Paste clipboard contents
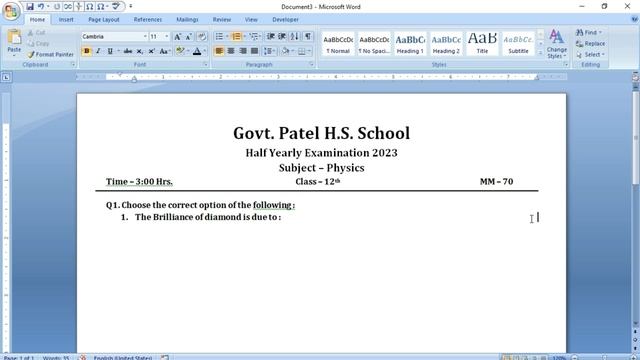Screen dimensions: 640x360 pyautogui.click(x=14, y=41)
